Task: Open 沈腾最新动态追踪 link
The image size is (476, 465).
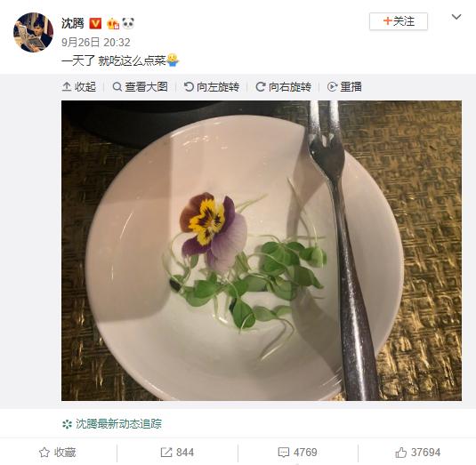Action: click(112, 424)
